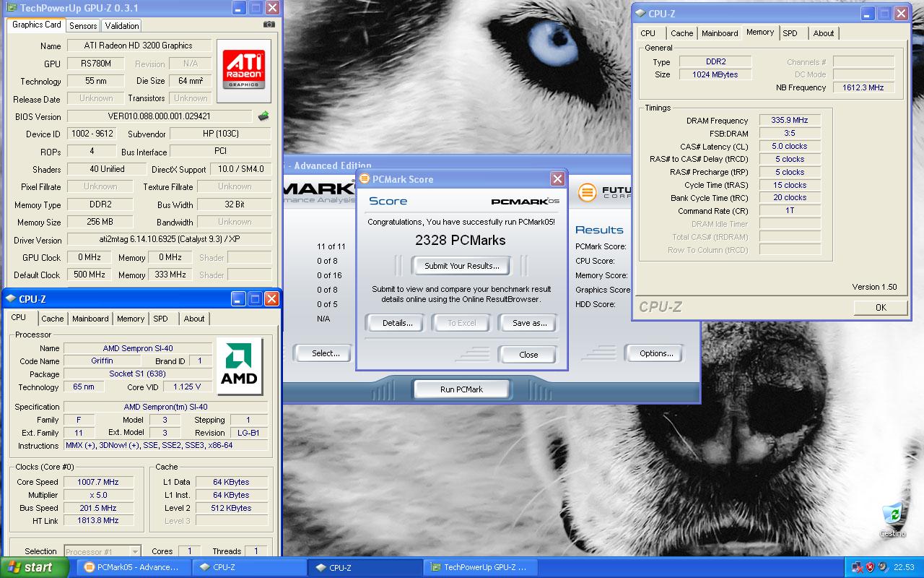The width and height of the screenshot is (924, 578).
Task: Click the Driver Version field in GPU-Z
Action: (169, 240)
